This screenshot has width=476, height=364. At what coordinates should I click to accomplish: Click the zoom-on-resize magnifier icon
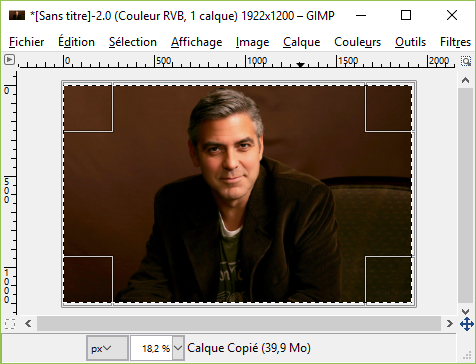tap(465, 61)
